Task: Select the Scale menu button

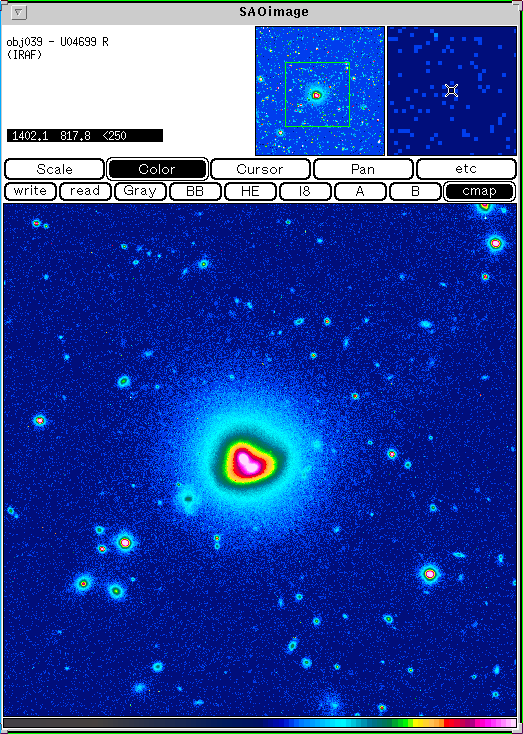Action: coord(54,169)
